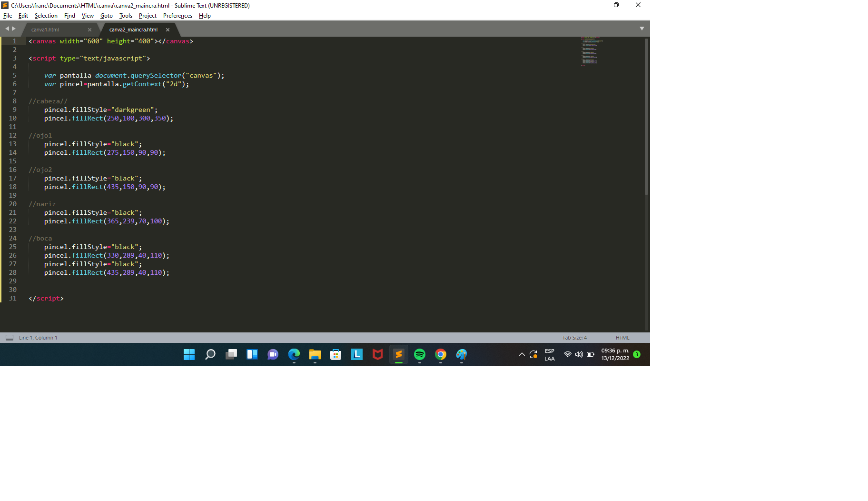Click the sync status tray icon

pos(533,354)
